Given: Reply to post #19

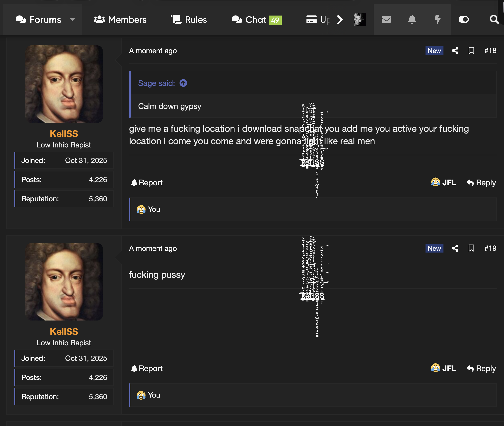Looking at the screenshot, I should pyautogui.click(x=481, y=368).
